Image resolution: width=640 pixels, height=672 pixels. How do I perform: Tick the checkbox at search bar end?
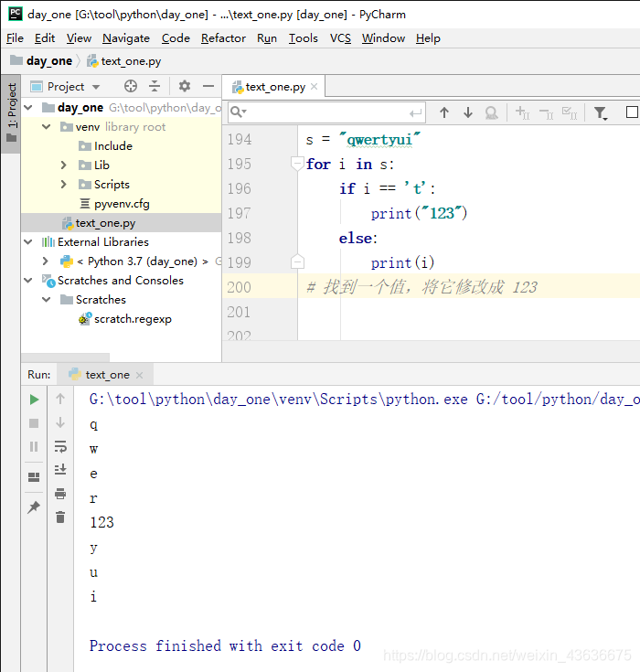pyautogui.click(x=632, y=112)
